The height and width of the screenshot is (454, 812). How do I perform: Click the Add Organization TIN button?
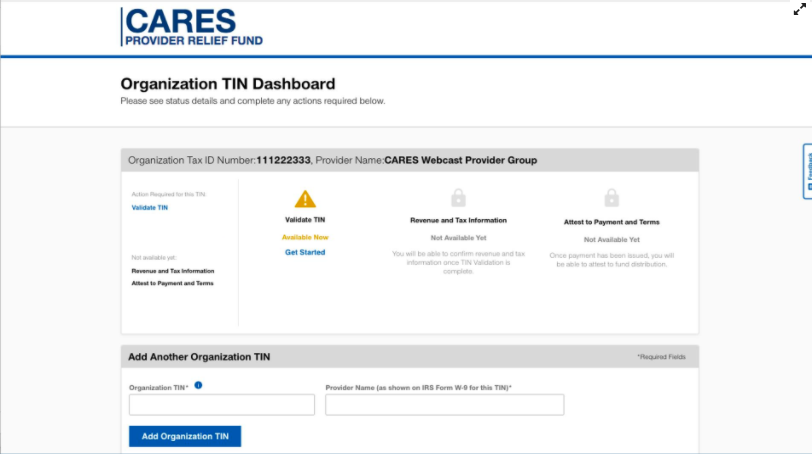pos(185,436)
